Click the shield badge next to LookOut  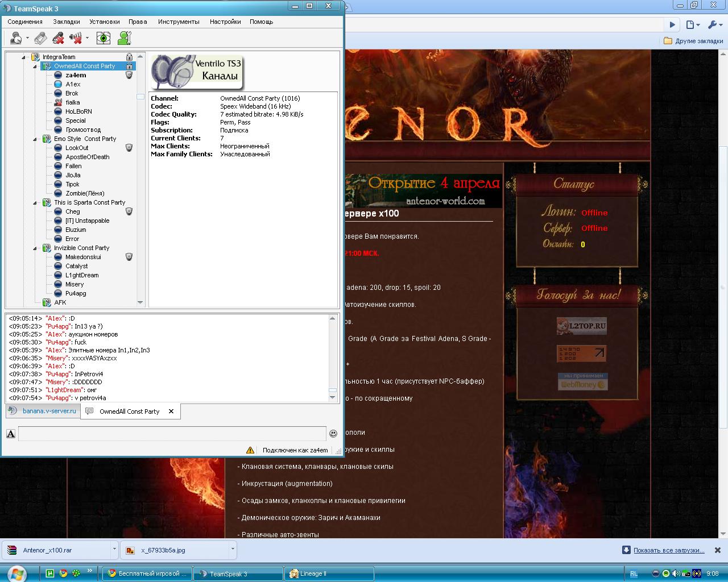(x=129, y=148)
